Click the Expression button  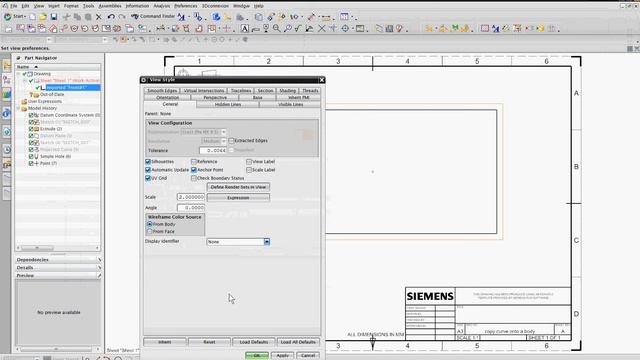click(238, 198)
